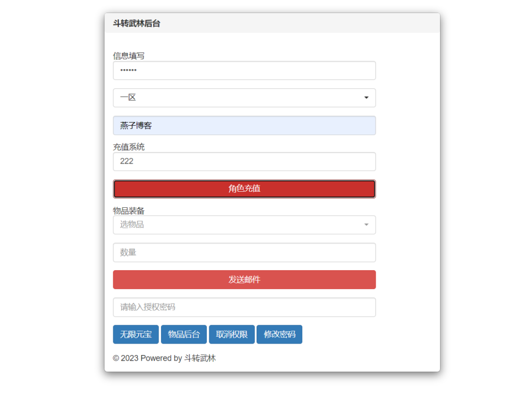Click the 物品装备 section label
532x395 pixels.
tap(129, 211)
